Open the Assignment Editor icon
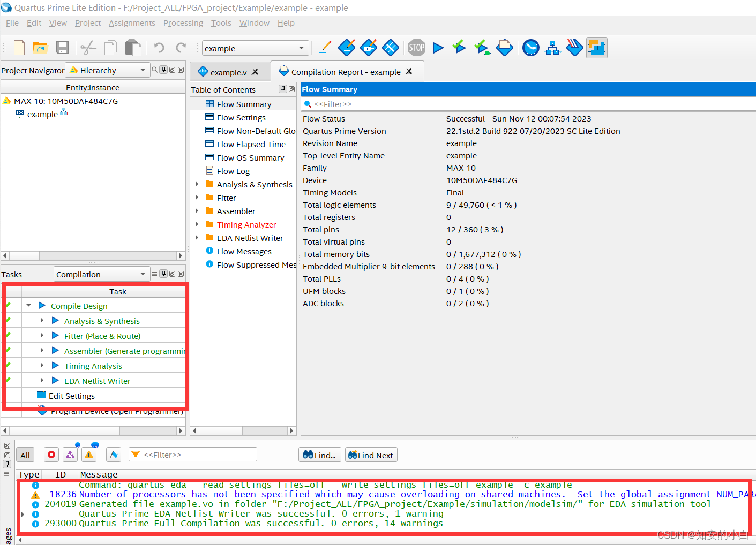 tap(347, 48)
